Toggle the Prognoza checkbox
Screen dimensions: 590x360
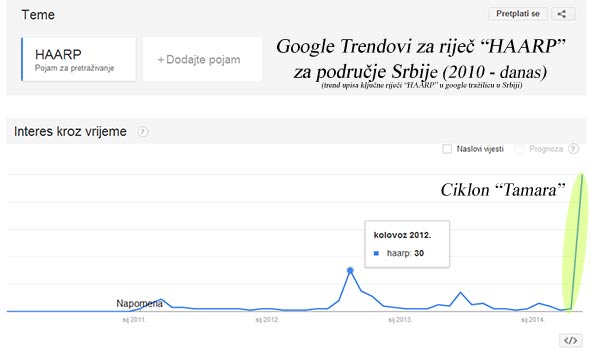point(519,149)
